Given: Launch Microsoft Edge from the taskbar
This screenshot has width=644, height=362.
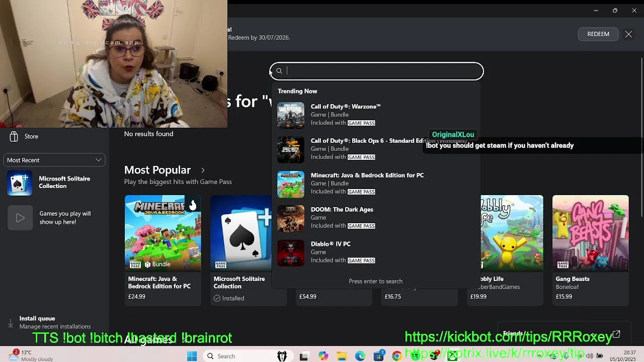Looking at the screenshot, I should point(360,356).
